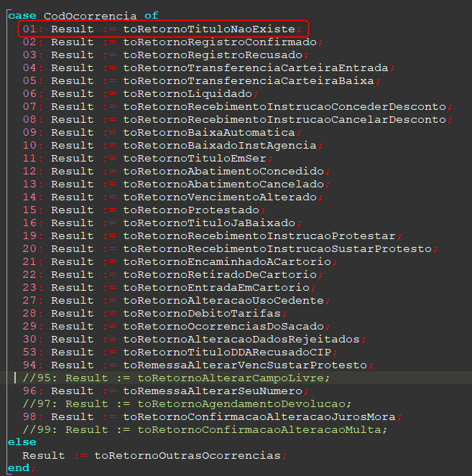
Task: Click toRetornoTransferenciaCarteiraEntrada value
Action: pyautogui.click(x=256, y=67)
